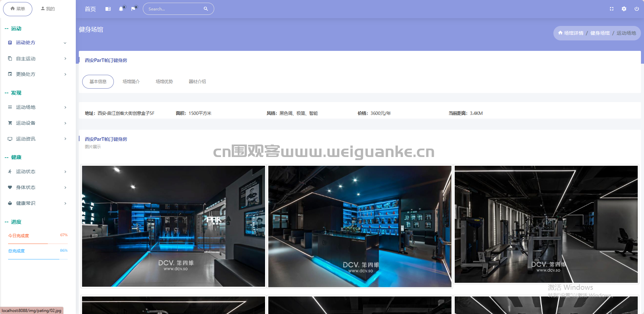644x314 pixels.
Task: Click the 身体状态 heart icon
Action: tap(10, 187)
